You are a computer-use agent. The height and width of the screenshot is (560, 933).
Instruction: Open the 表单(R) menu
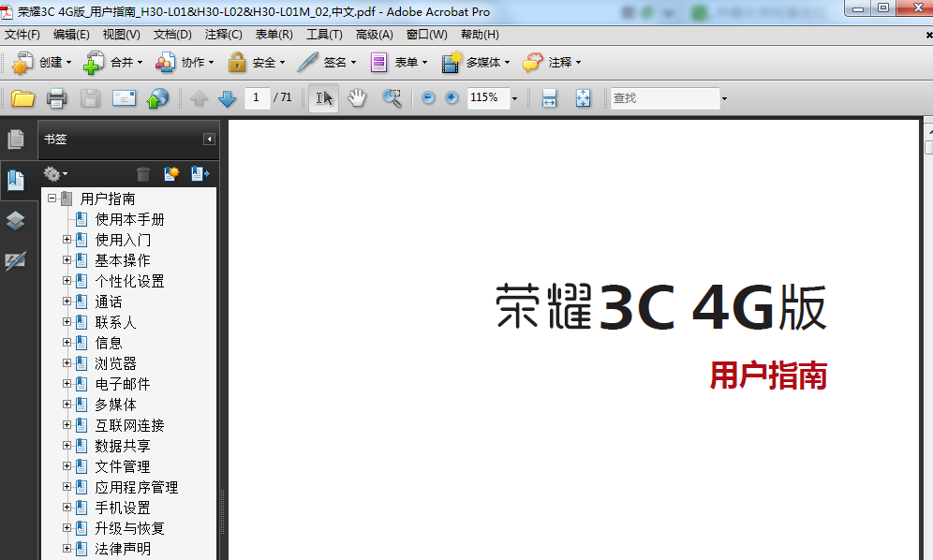[x=274, y=35]
